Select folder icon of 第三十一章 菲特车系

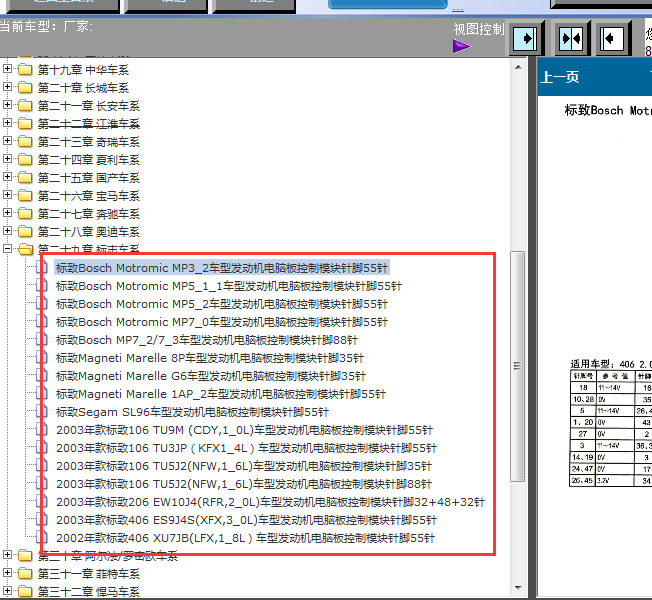[25, 573]
